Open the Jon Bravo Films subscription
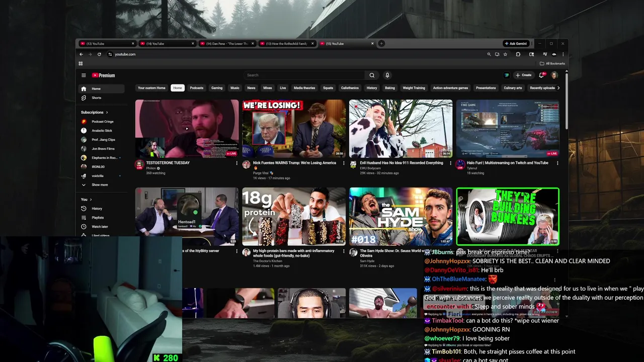 (102, 149)
